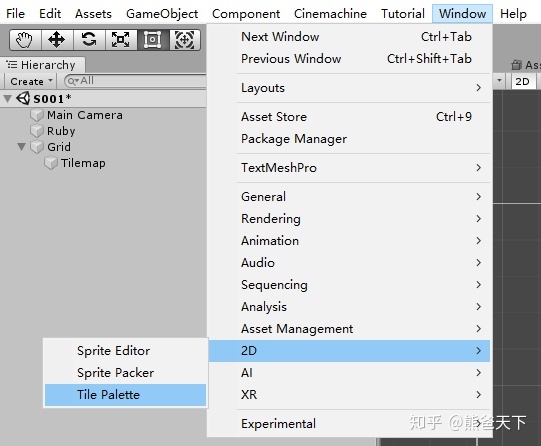Collapse the S001 scene foldout
This screenshot has height=446, width=541.
(8, 99)
